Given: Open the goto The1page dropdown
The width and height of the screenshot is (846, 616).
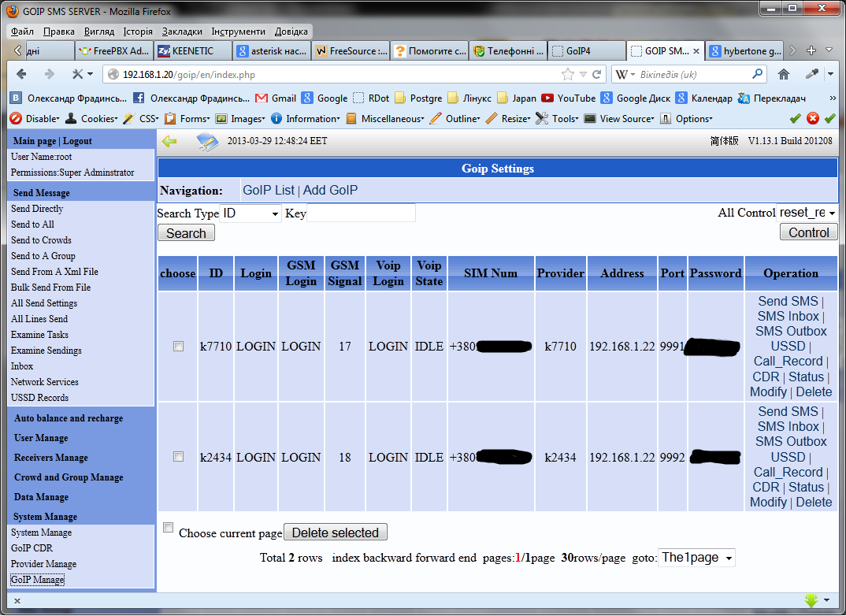Looking at the screenshot, I should click(696, 558).
